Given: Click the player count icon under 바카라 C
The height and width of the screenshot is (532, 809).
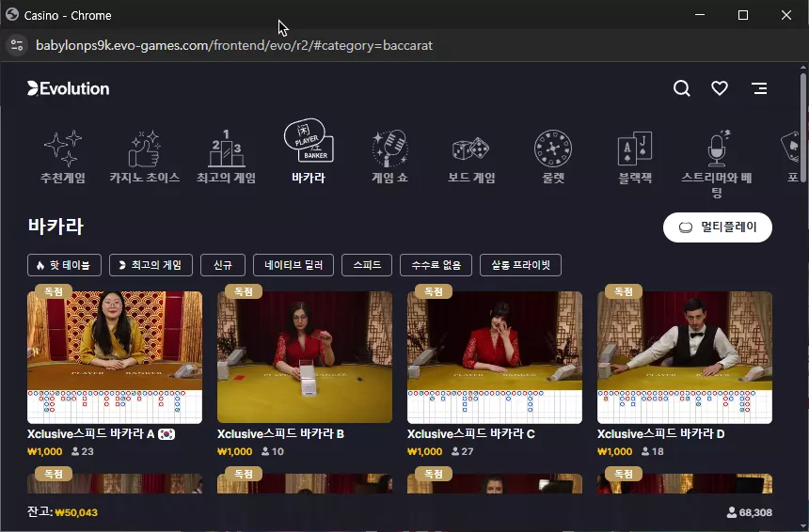Looking at the screenshot, I should pos(455,451).
